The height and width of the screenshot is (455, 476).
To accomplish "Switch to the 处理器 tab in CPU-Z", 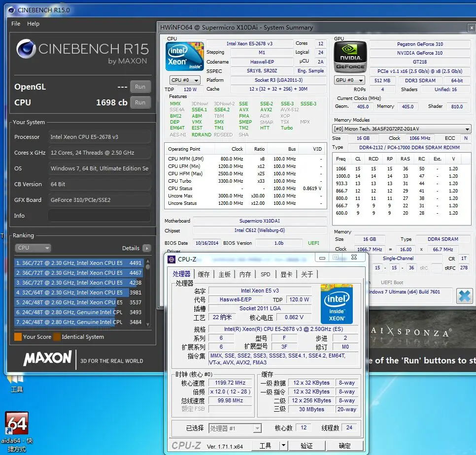I will (x=181, y=274).
